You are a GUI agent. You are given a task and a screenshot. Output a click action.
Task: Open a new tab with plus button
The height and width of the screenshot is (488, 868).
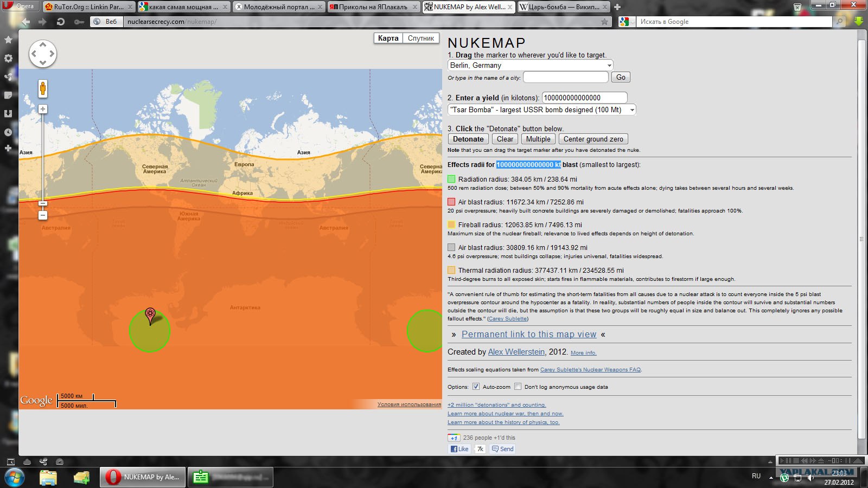pyautogui.click(x=617, y=7)
